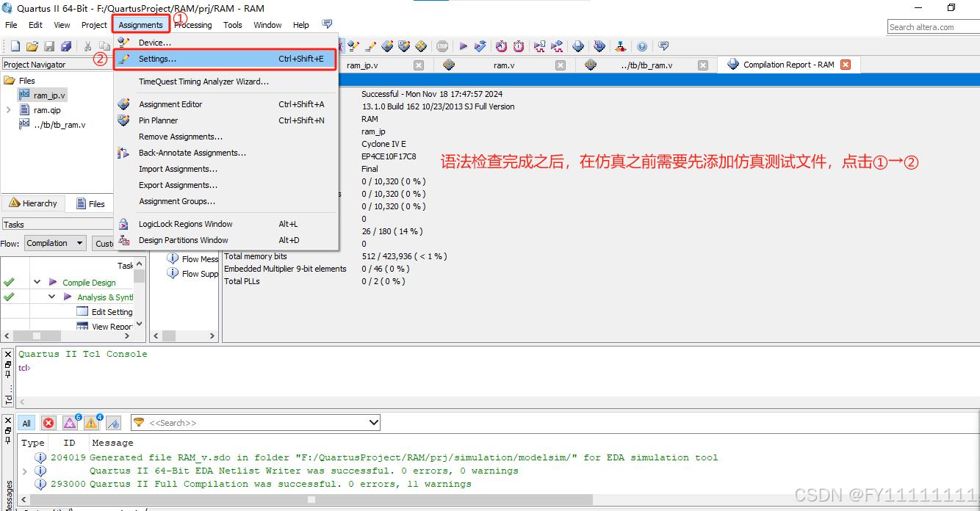Open the Flow Compilation dropdown
This screenshot has height=511, width=980.
click(x=57, y=243)
